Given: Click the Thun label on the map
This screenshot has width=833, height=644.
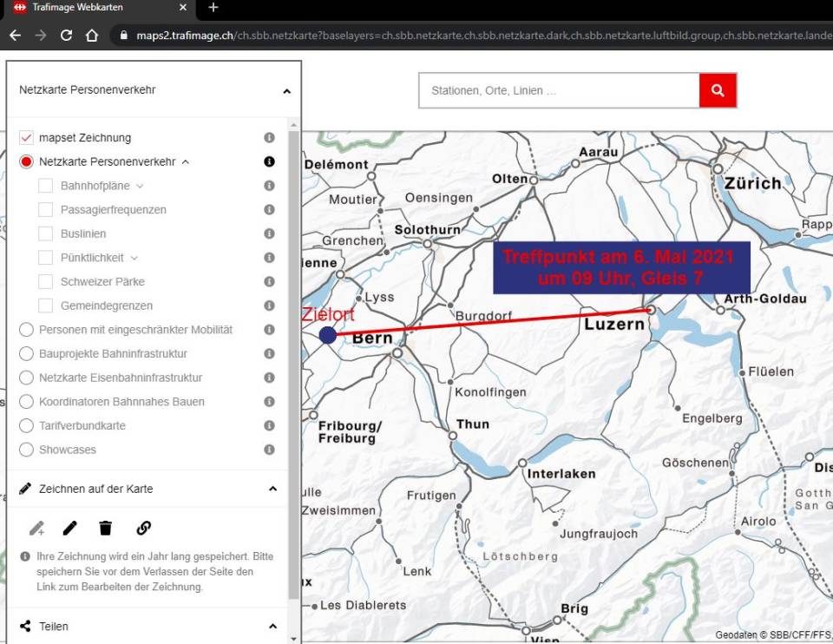Looking at the screenshot, I should (473, 424).
